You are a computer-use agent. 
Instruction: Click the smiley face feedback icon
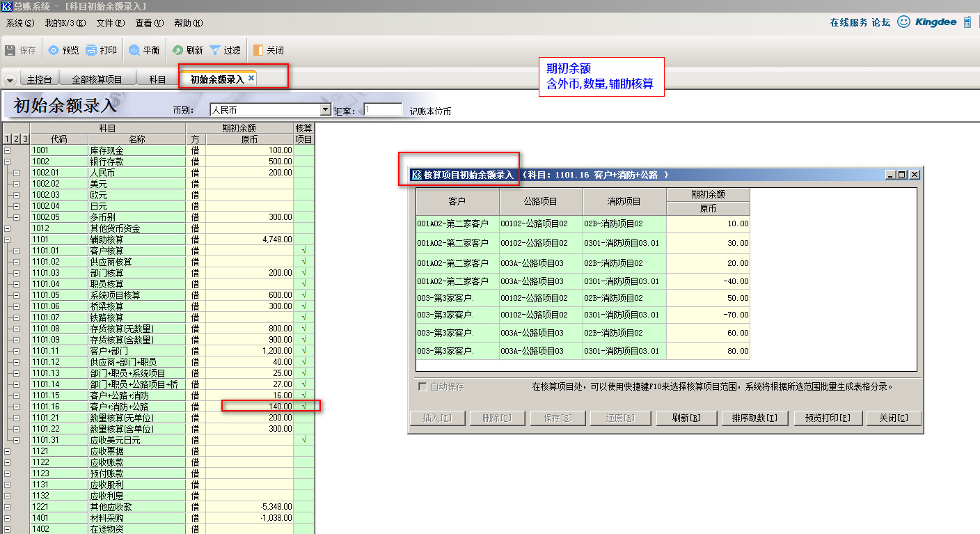(x=903, y=22)
